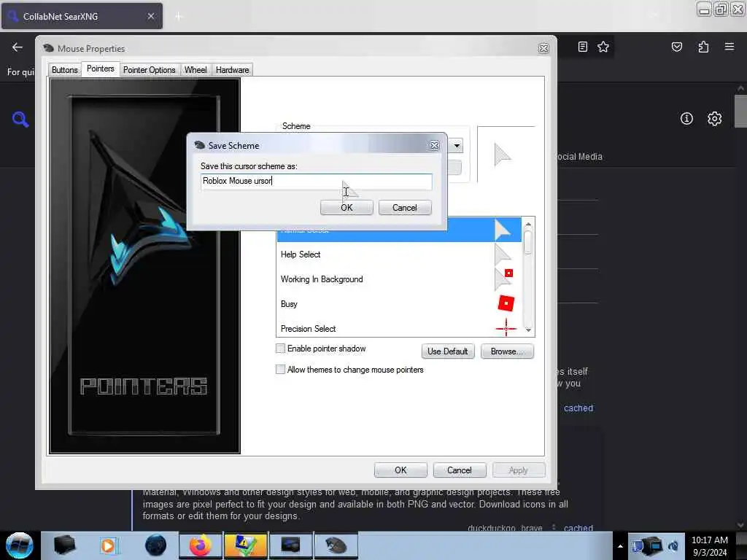Open the Wheel tab
Viewport: 747px width, 560px height.
pyautogui.click(x=196, y=69)
